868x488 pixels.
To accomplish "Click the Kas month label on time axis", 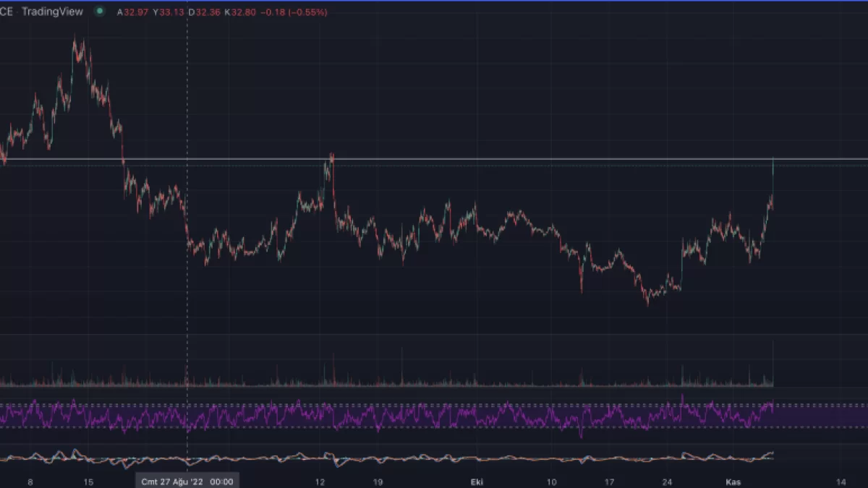I will click(731, 481).
